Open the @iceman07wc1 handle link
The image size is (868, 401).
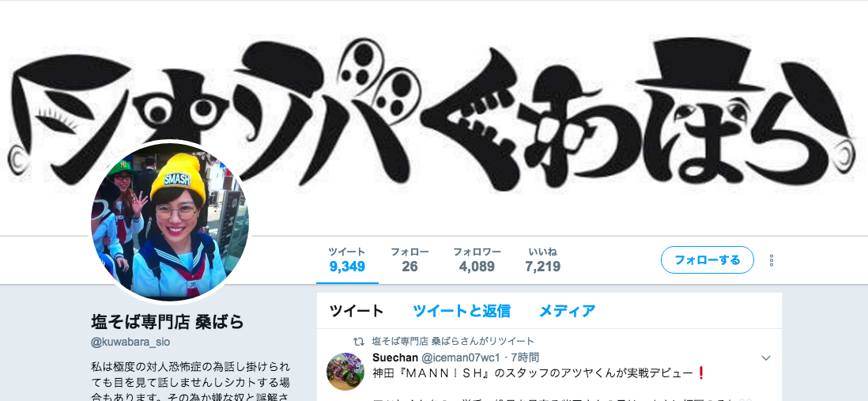(x=462, y=357)
